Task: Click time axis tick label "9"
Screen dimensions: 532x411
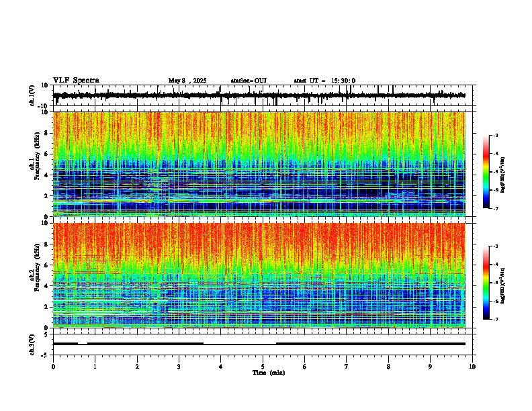Action: 430,367
